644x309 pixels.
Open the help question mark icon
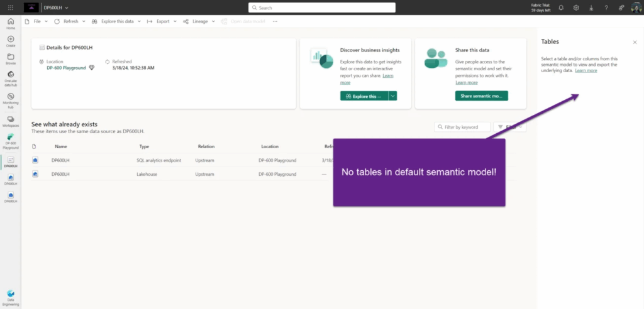(x=606, y=8)
